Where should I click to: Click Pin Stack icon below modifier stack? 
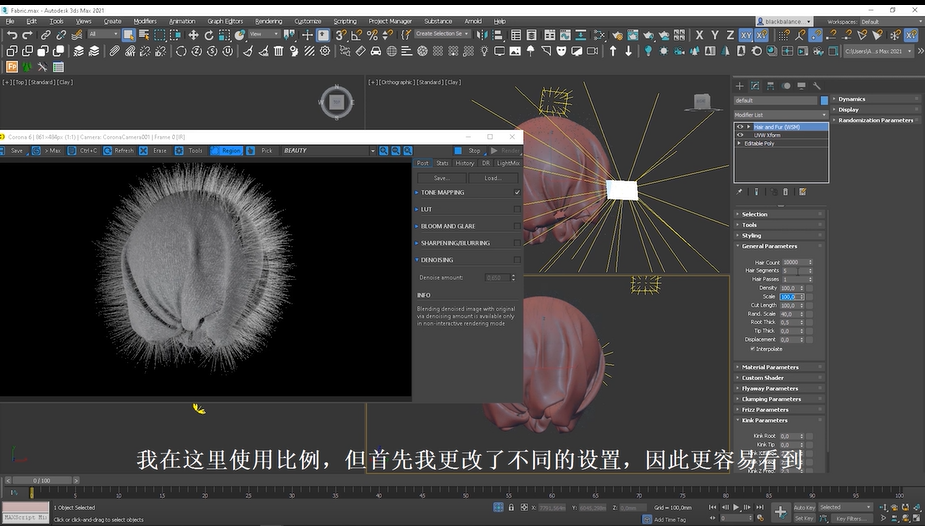[x=740, y=192]
